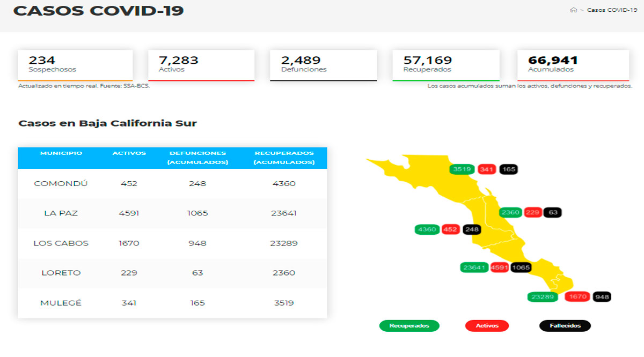
Task: Click Mulegé table recovered value 3519
Action: [x=284, y=303]
